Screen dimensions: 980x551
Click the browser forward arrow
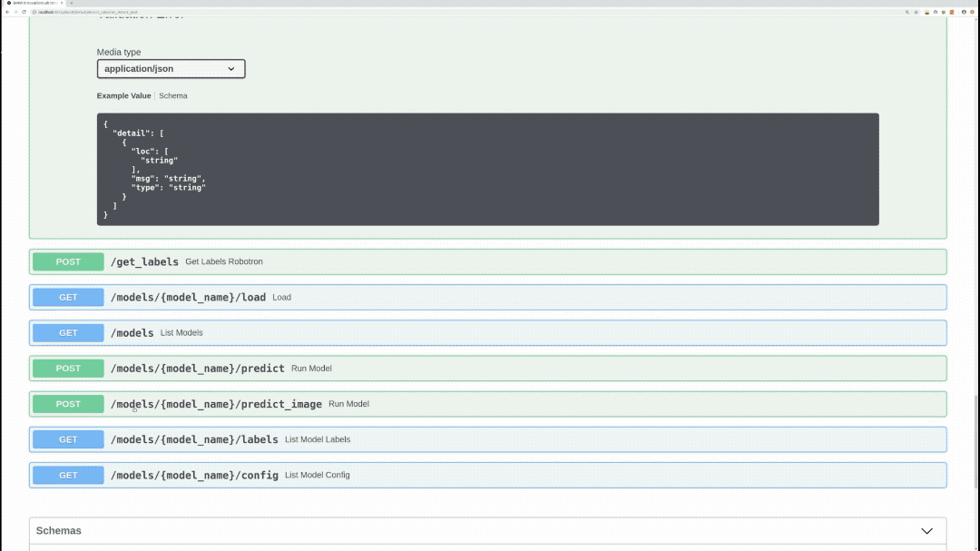(15, 12)
